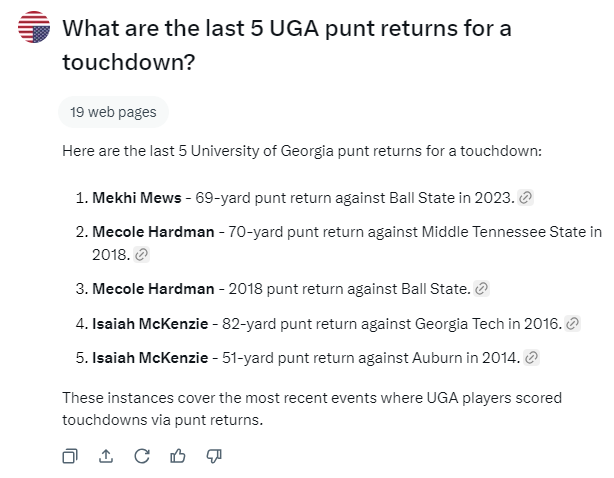Screen dimensions: 614x478
Task: Click Isaiah McKenzie in the Georgia Tech entry
Action: (149, 323)
